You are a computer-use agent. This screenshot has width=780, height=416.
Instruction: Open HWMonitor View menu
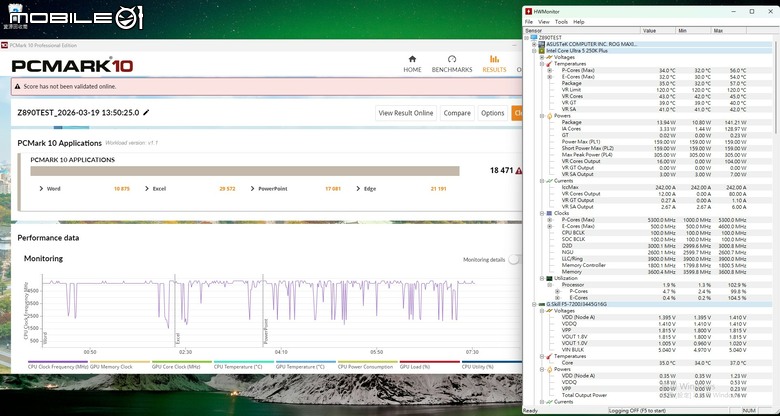pyautogui.click(x=544, y=22)
